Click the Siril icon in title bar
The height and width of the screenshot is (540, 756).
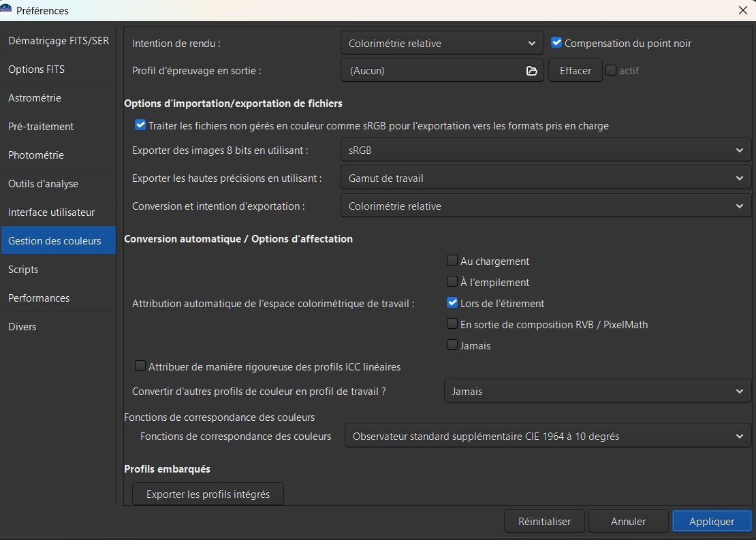click(x=6, y=10)
